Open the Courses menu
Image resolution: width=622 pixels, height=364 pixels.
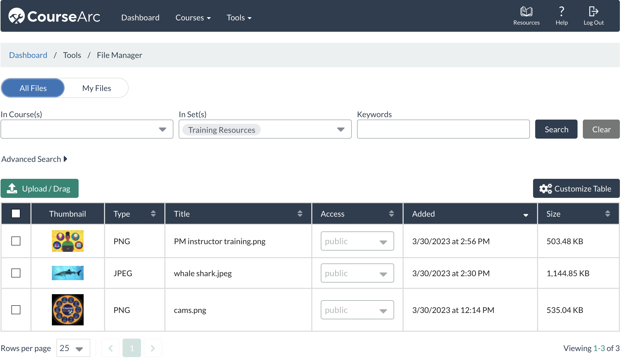click(193, 18)
